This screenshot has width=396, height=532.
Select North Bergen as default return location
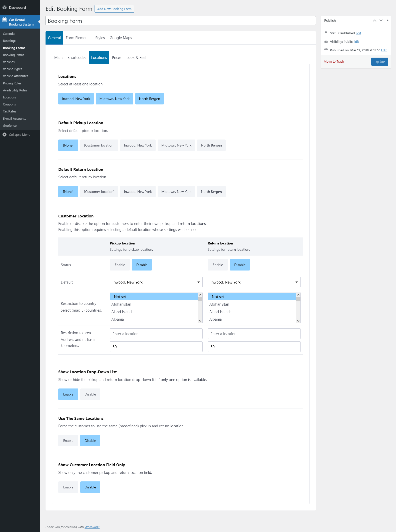coord(211,192)
